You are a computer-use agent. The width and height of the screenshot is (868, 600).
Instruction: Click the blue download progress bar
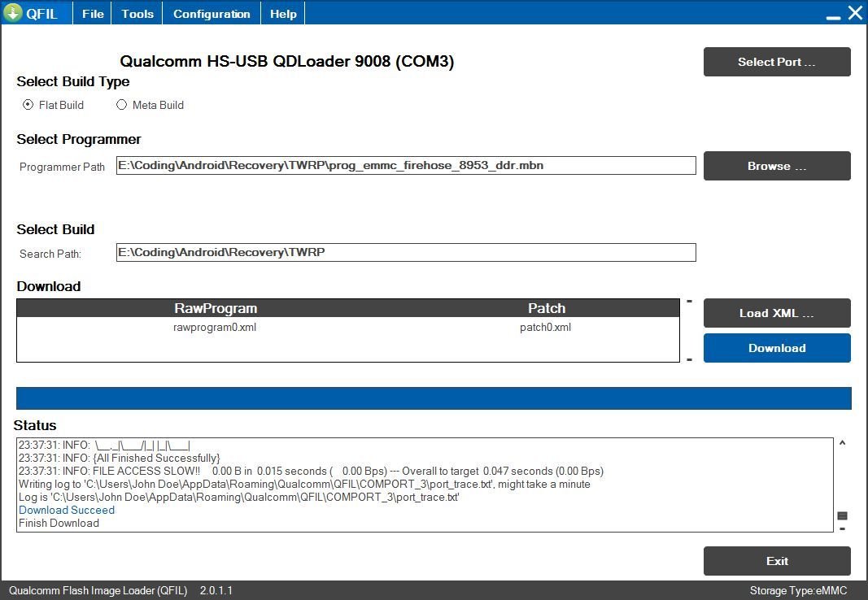(434, 398)
